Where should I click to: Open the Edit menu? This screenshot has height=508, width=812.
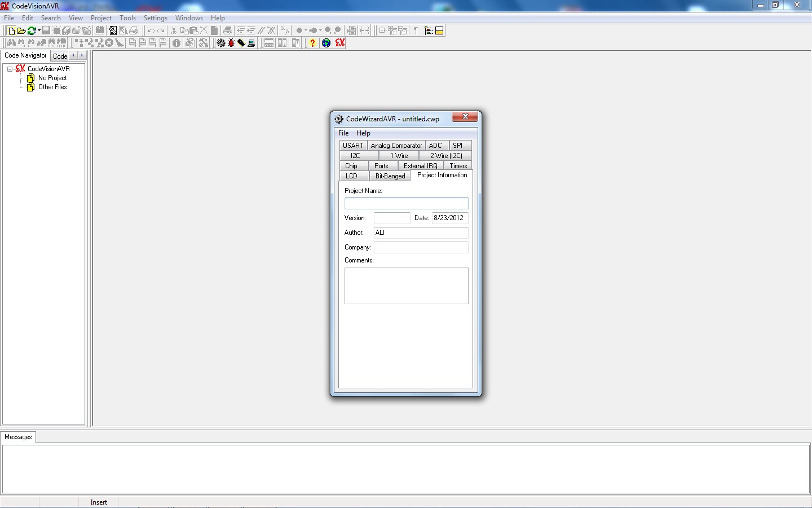click(x=28, y=18)
